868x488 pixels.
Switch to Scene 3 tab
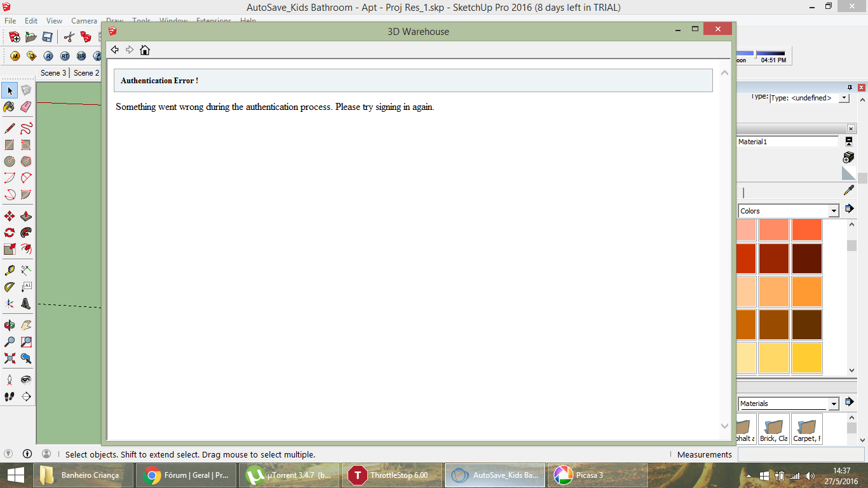[x=53, y=73]
